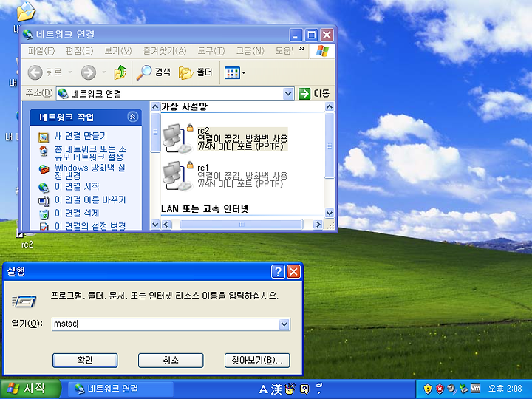Image resolution: width=532 pixels, height=399 pixels.
Task: Collapse the 네트워크 작업 panel
Action: [133, 117]
